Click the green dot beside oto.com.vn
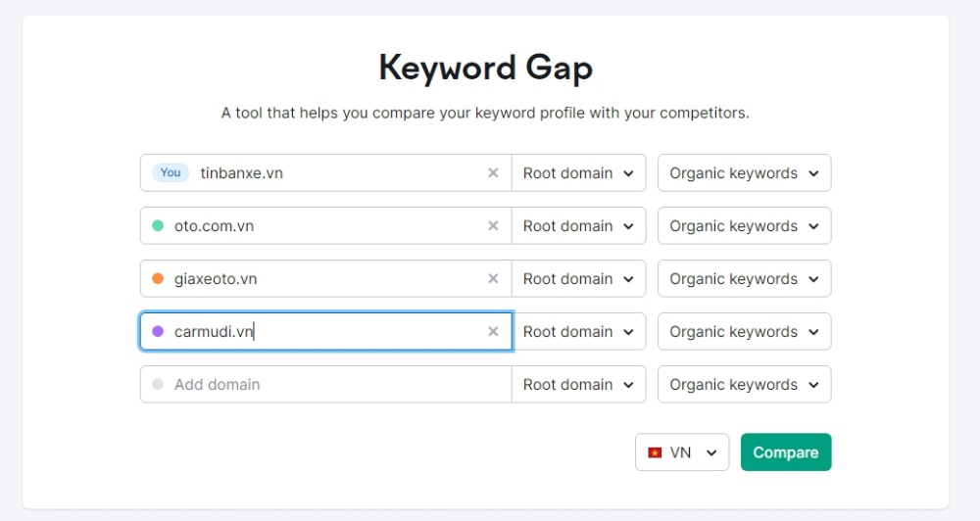Image resolution: width=980 pixels, height=521 pixels. coord(158,226)
